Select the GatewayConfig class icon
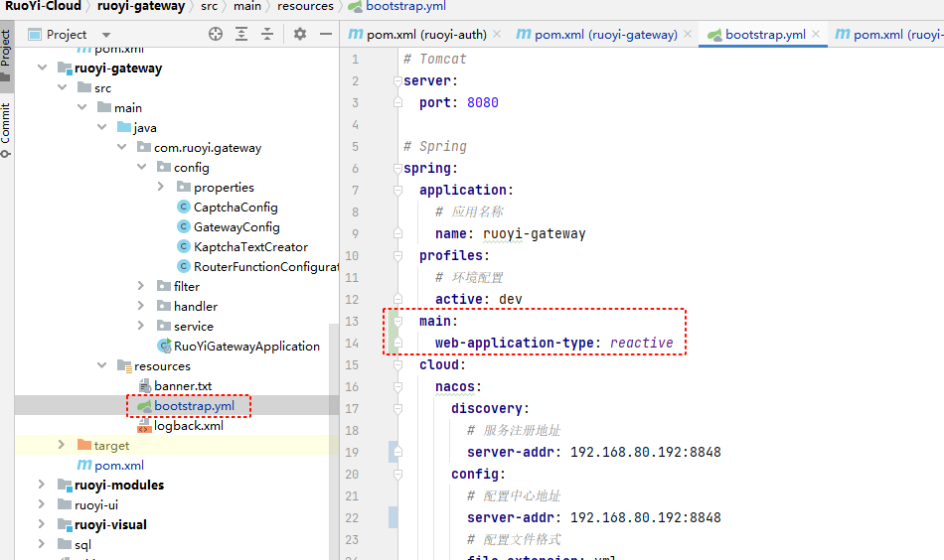The height and width of the screenshot is (560, 944). click(x=184, y=226)
